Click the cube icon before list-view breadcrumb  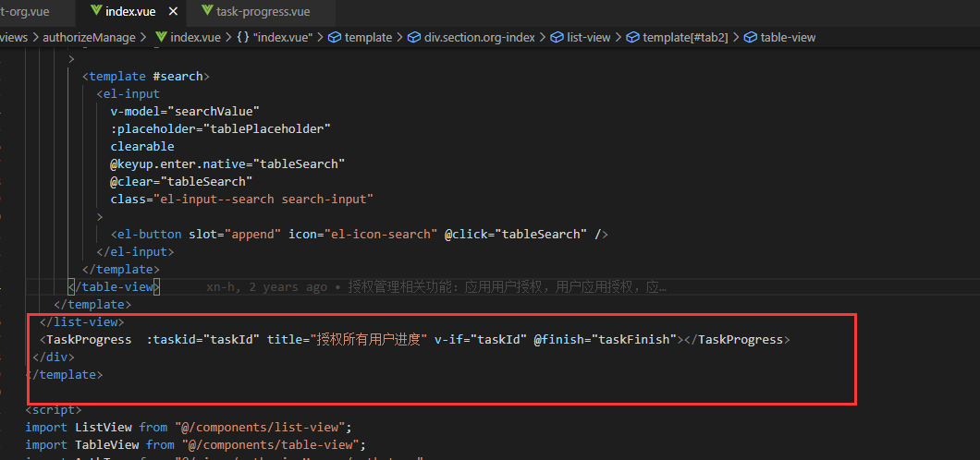click(557, 38)
